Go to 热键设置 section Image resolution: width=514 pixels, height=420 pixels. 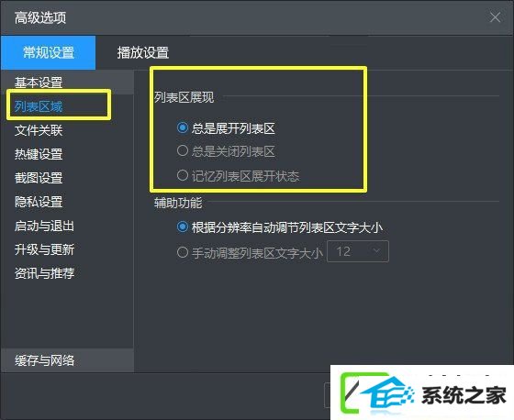(x=39, y=154)
